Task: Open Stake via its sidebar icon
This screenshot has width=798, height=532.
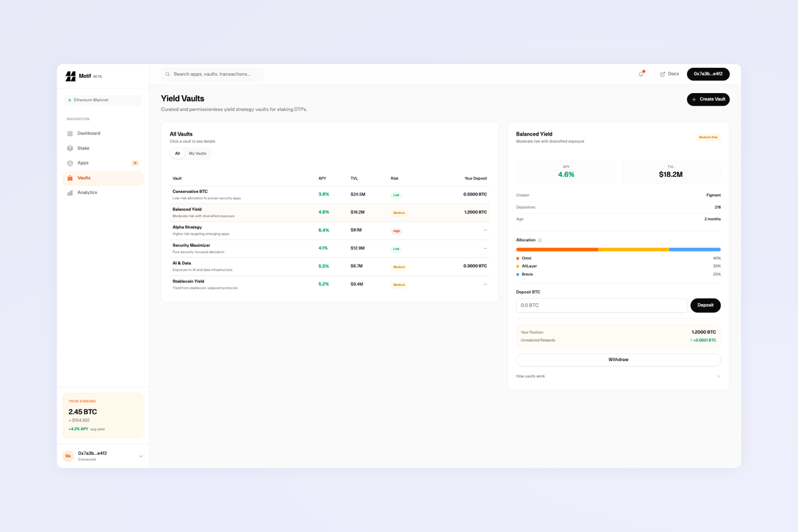Action: point(69,148)
